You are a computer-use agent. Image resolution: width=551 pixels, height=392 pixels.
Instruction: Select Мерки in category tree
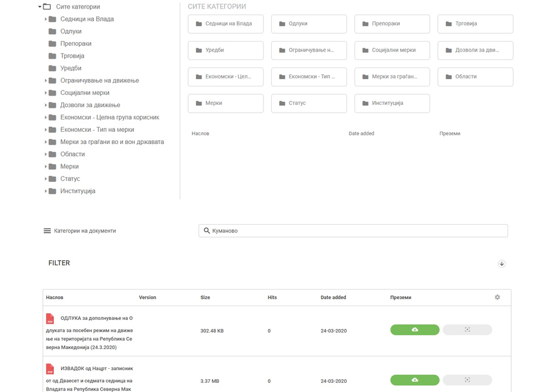tap(69, 167)
